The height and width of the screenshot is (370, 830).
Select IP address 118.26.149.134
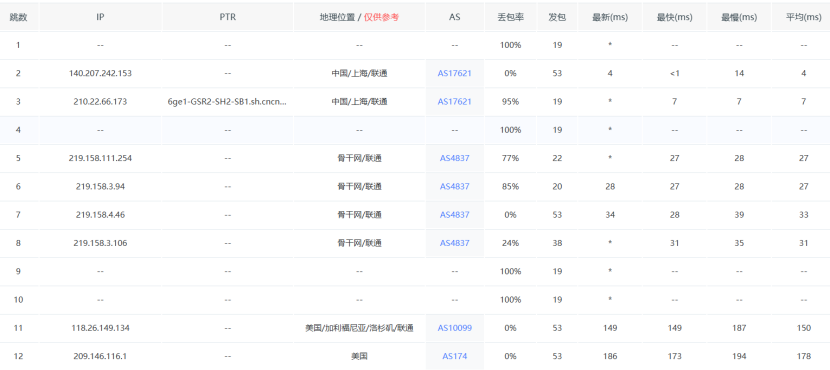[100, 328]
